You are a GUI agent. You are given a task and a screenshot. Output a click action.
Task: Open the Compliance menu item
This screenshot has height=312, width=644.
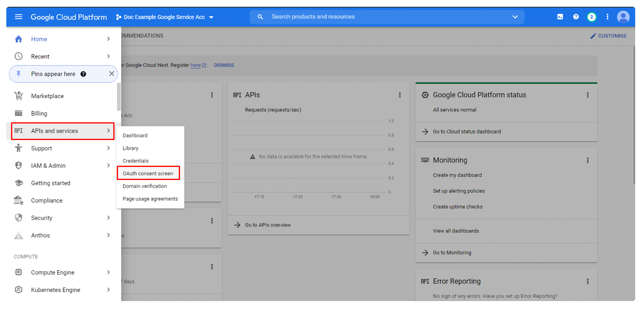[62, 201]
